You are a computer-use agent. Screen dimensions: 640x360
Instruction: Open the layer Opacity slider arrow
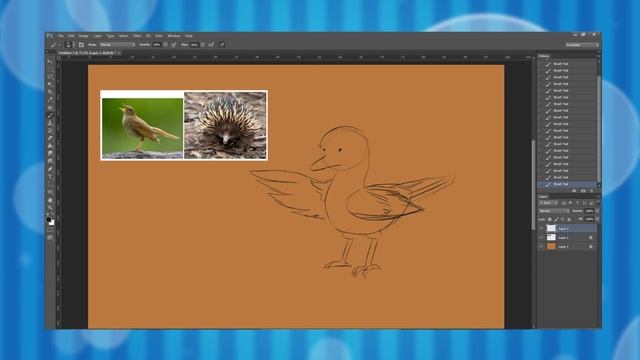click(597, 211)
